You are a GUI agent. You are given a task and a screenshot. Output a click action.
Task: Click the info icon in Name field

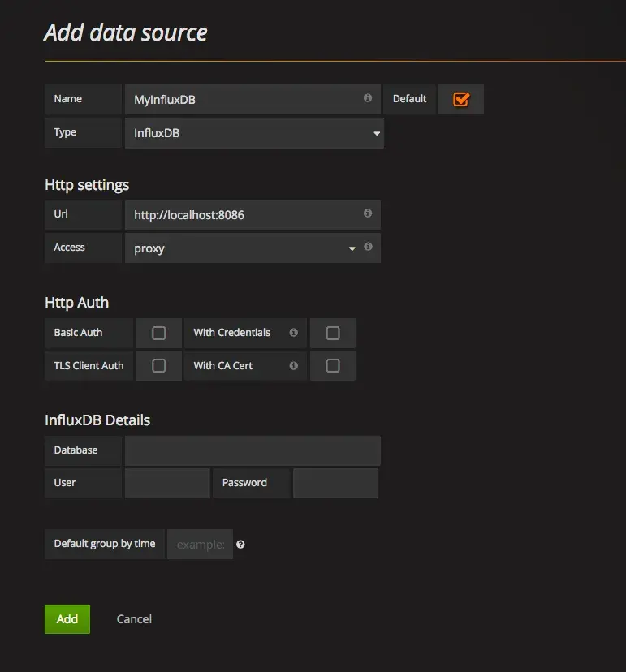(368, 98)
